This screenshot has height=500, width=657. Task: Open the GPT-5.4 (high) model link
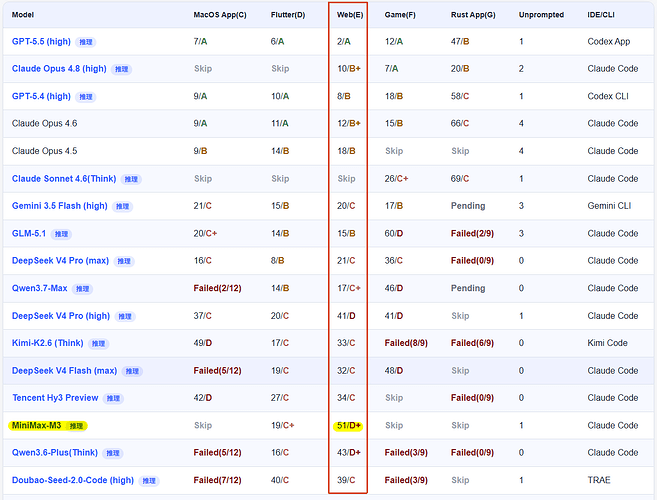click(41, 96)
